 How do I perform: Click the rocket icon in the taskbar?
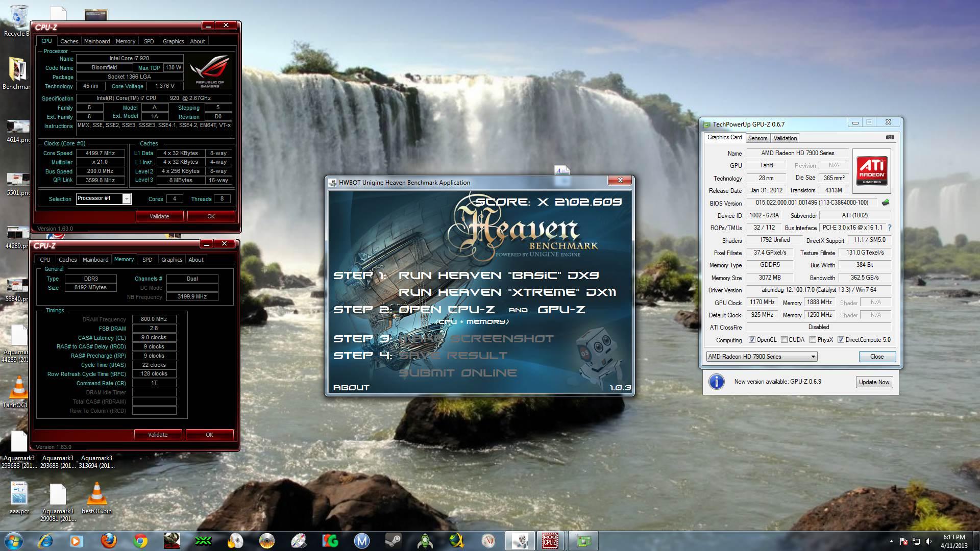pos(425,541)
